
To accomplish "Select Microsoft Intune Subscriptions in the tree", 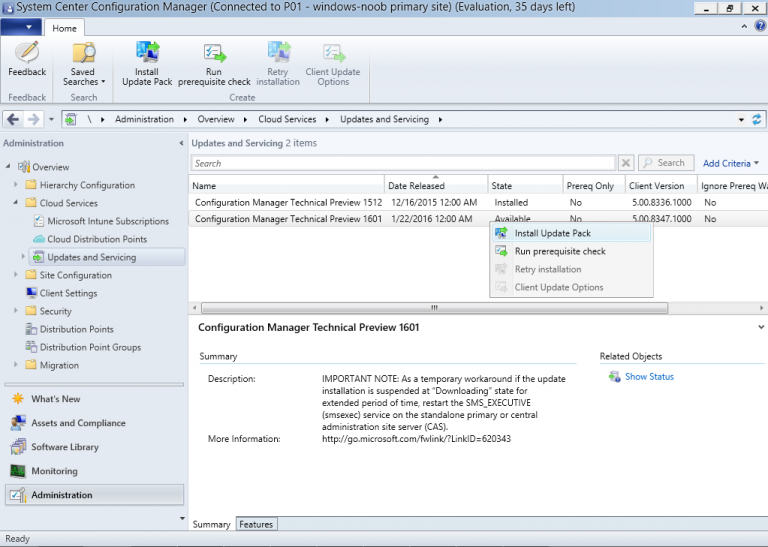I will [x=107, y=221].
